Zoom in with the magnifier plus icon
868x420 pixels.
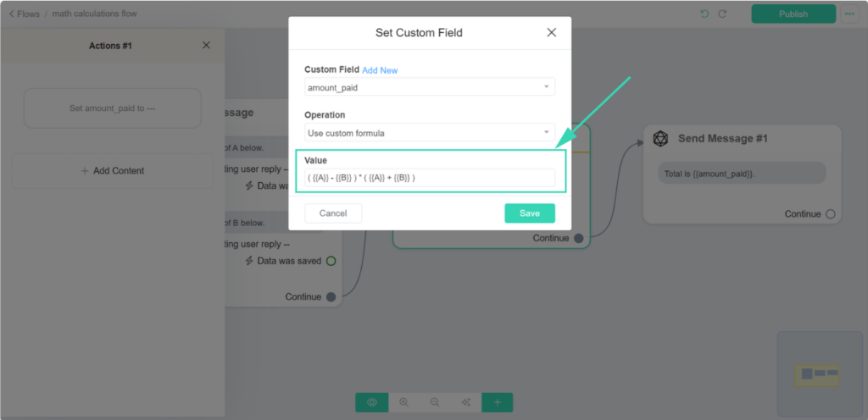[403, 402]
